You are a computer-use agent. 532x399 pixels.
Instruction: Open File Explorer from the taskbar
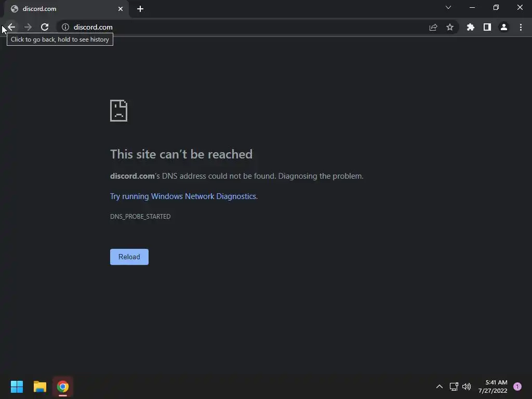(39, 387)
